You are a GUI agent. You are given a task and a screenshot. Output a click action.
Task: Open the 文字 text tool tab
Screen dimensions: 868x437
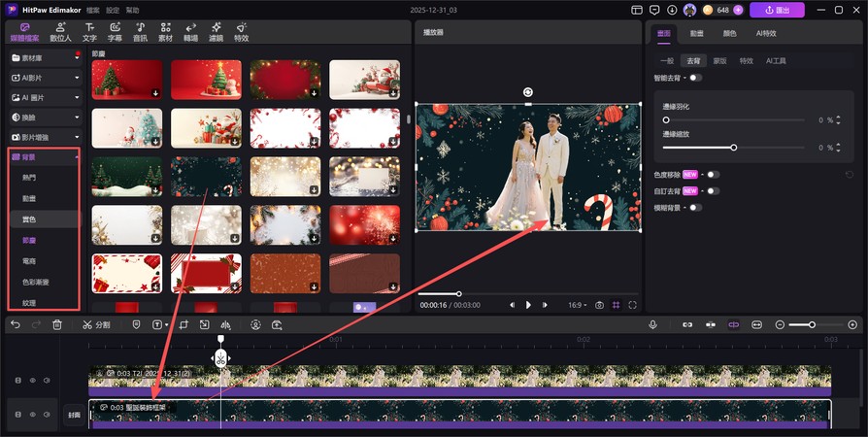89,32
